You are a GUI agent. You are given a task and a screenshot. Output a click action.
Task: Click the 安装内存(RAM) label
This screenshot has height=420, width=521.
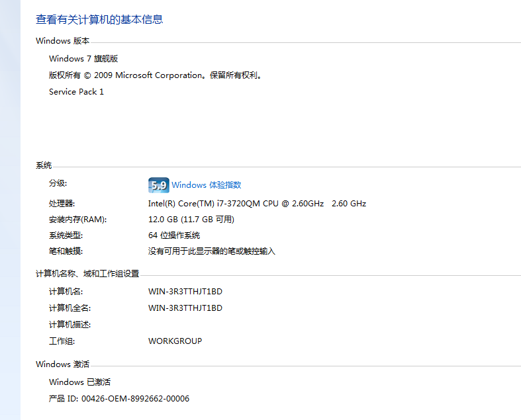tap(77, 220)
